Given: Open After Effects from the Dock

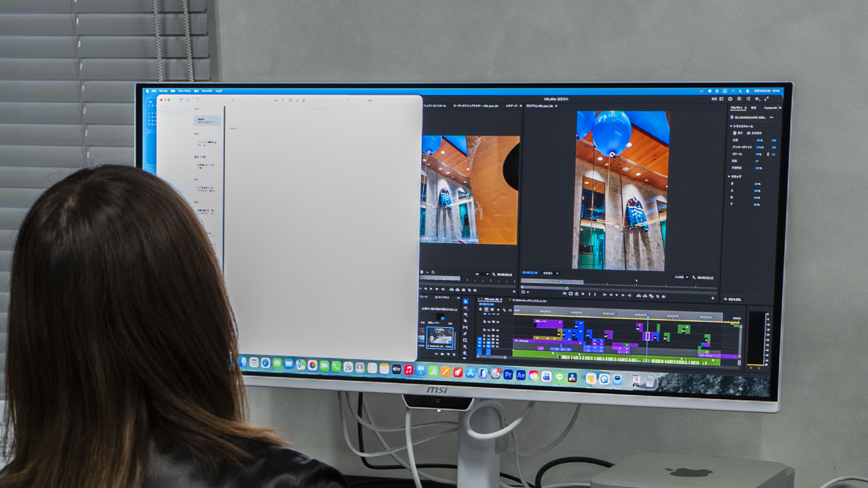Looking at the screenshot, I should tap(521, 375).
